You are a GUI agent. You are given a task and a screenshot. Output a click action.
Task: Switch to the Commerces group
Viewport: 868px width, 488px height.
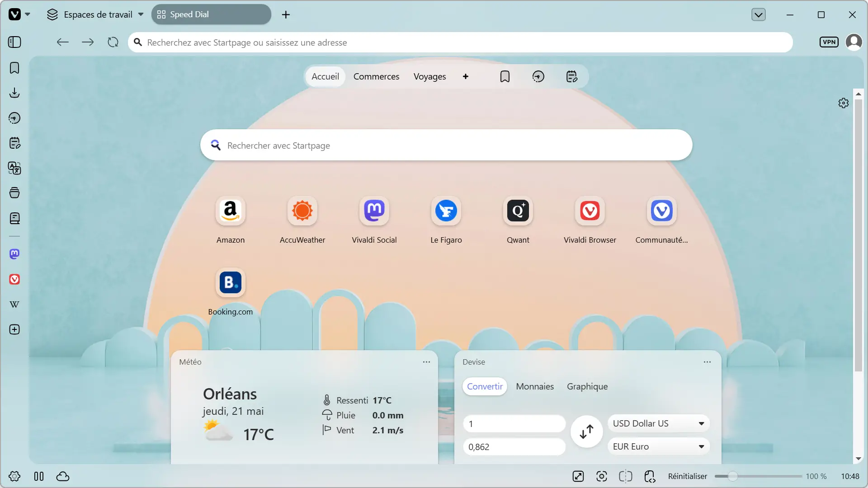[376, 76]
